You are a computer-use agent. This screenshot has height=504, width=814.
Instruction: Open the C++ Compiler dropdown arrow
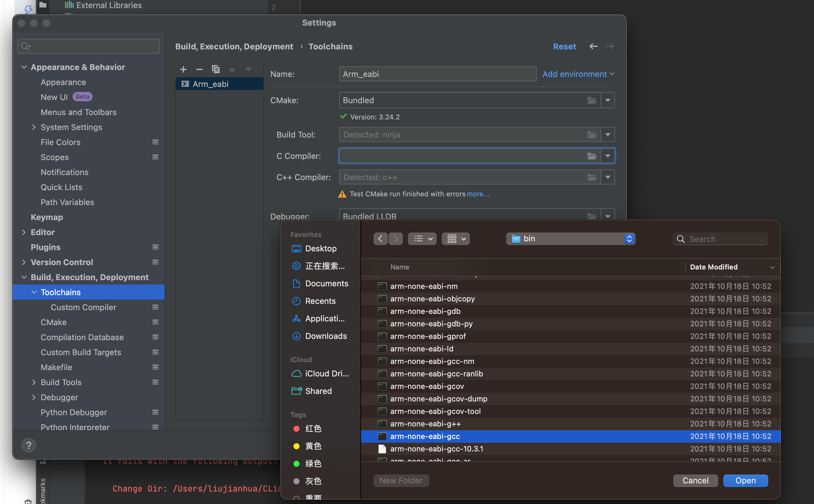point(608,177)
